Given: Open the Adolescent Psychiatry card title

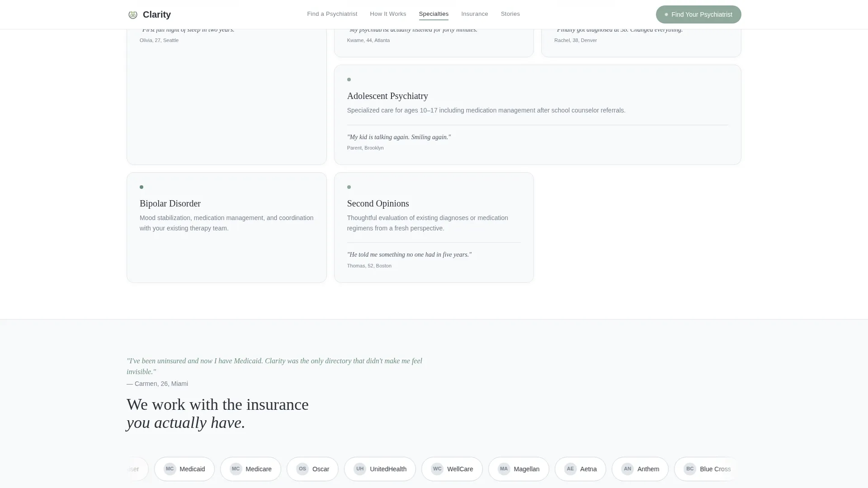Looking at the screenshot, I should [x=387, y=96].
